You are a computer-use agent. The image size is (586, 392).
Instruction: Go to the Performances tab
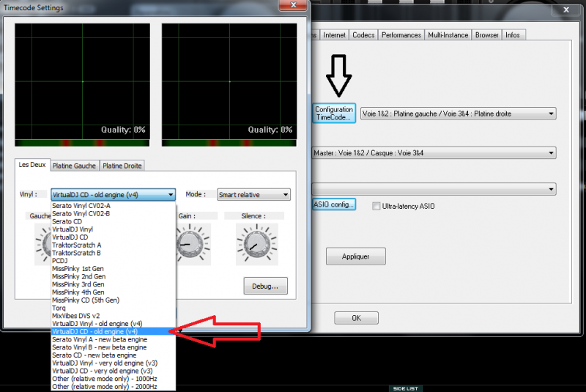pos(401,35)
